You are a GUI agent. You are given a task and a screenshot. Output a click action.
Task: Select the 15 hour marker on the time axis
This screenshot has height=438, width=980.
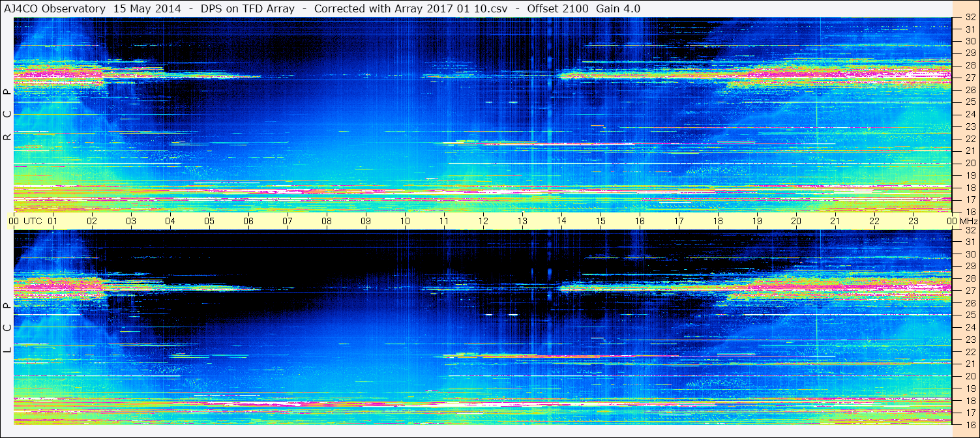[601, 221]
